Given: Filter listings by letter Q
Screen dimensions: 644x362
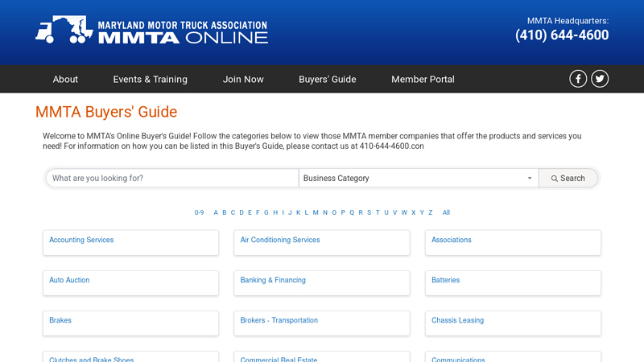Looking at the screenshot, I should (352, 212).
